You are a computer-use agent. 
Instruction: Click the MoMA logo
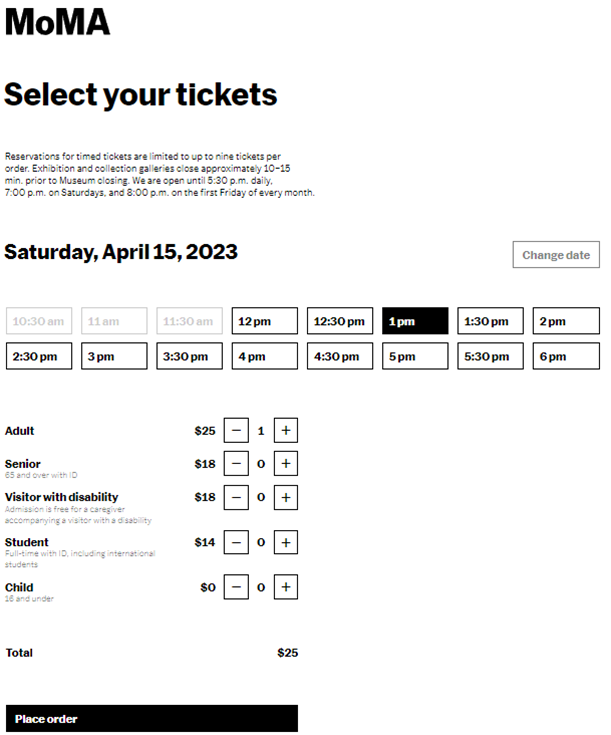(x=57, y=23)
